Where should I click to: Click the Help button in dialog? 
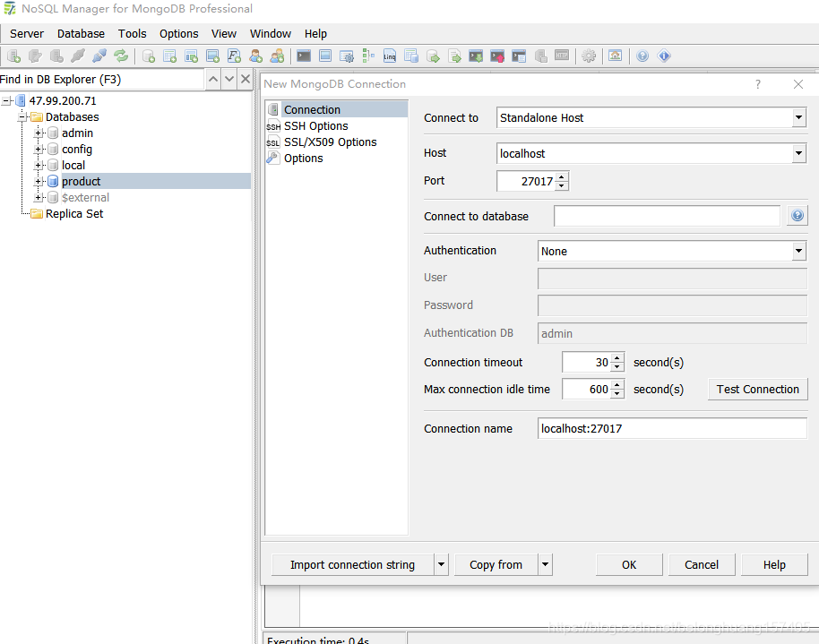[x=774, y=564]
